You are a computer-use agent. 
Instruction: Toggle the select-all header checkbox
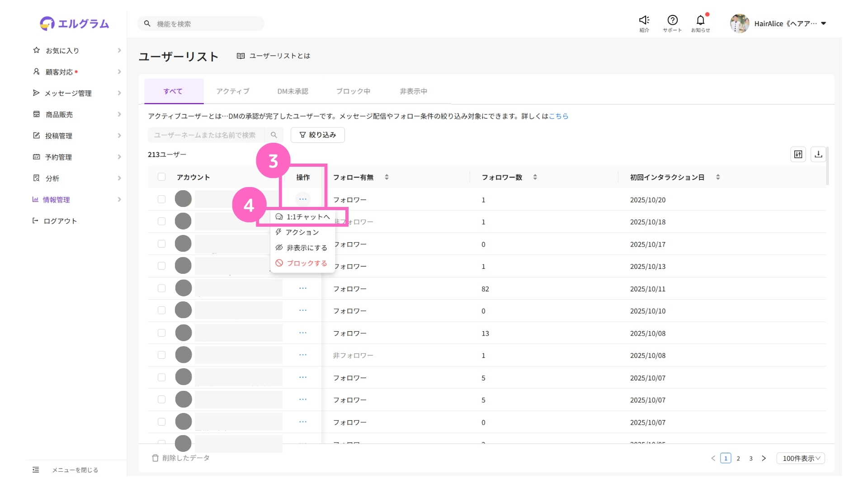click(x=161, y=177)
